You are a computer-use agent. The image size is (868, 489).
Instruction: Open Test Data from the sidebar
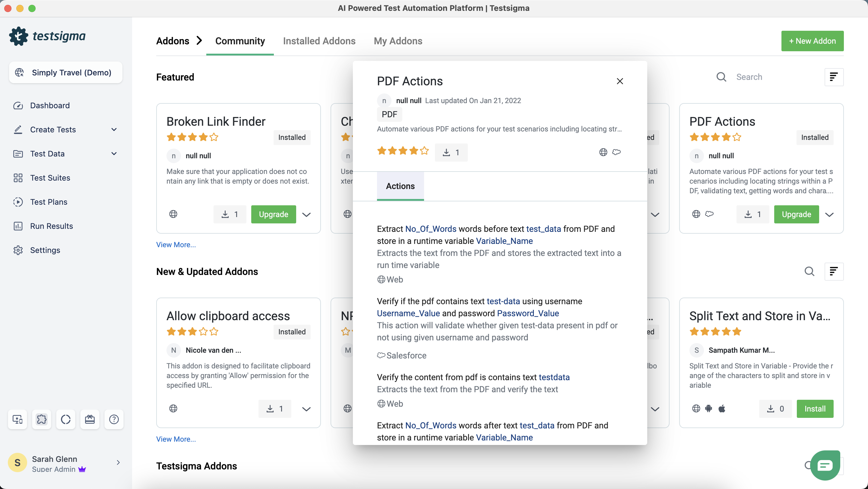tap(47, 153)
